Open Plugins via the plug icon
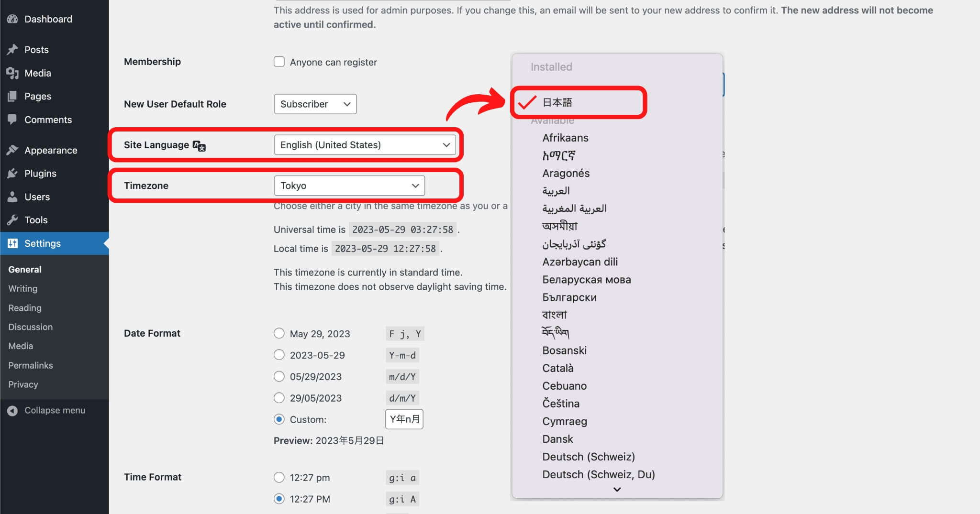 [x=13, y=173]
